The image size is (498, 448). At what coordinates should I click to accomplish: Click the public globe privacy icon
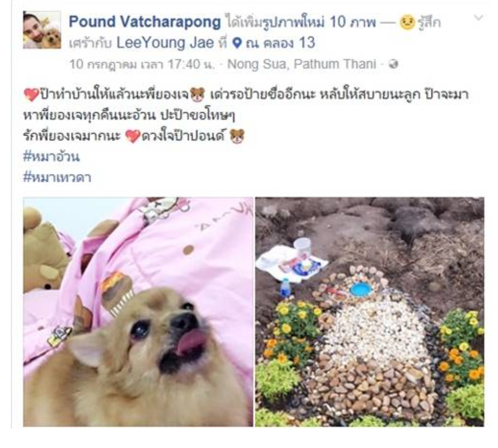pyautogui.click(x=393, y=65)
